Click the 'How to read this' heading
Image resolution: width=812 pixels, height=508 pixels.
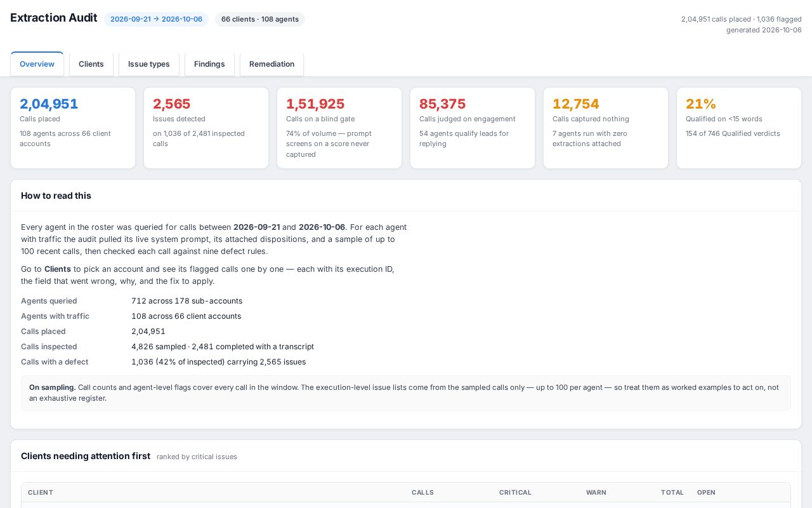tap(56, 196)
